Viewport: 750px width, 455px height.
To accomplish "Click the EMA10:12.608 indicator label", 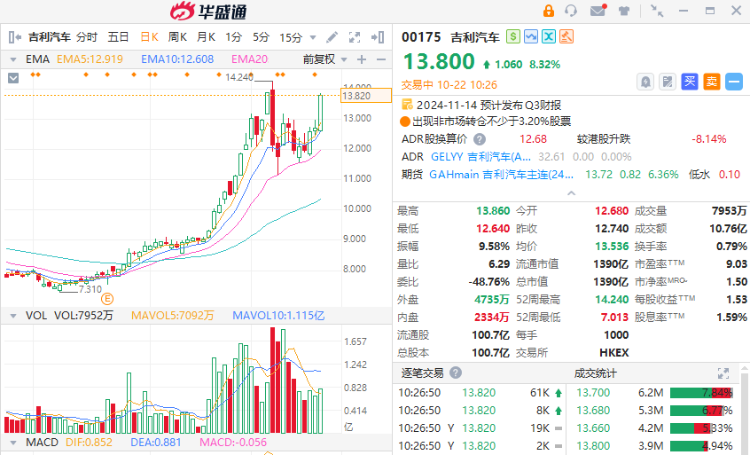I will [x=177, y=59].
